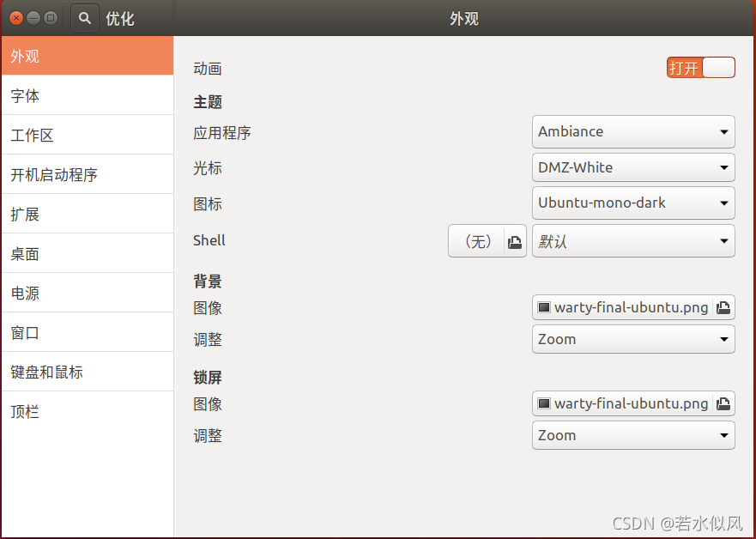Viewport: 756px width, 539px height.
Task: Click the 光标 label
Action: click(x=208, y=168)
